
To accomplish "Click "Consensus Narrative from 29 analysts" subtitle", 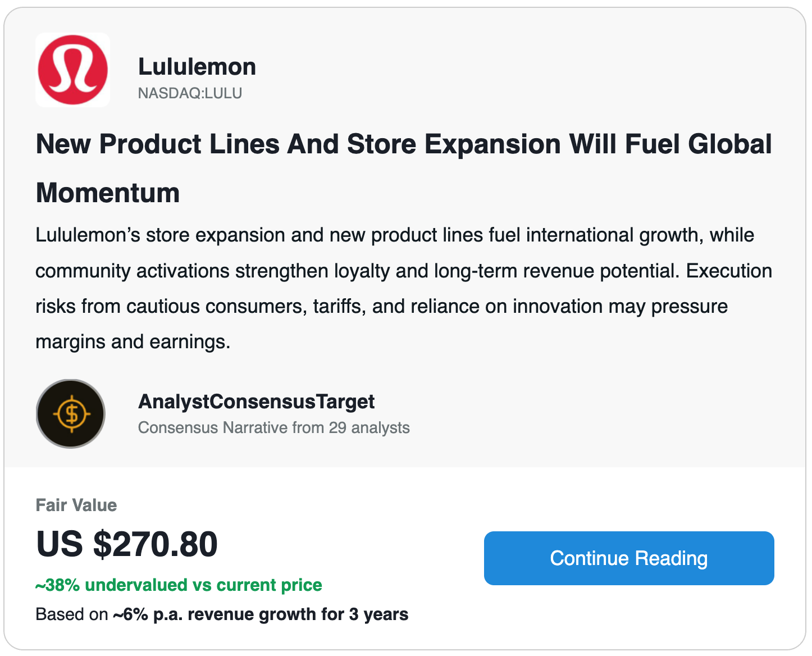I will [x=273, y=428].
